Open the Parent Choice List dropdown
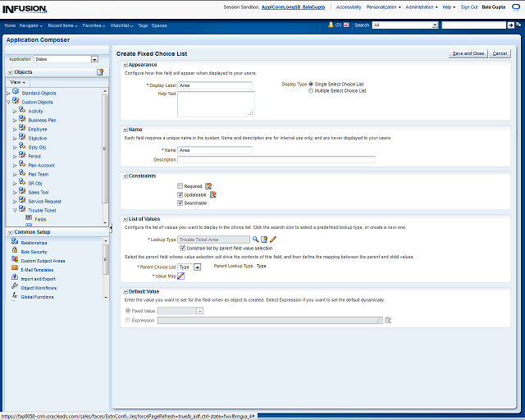525x420 pixels. pyautogui.click(x=197, y=267)
